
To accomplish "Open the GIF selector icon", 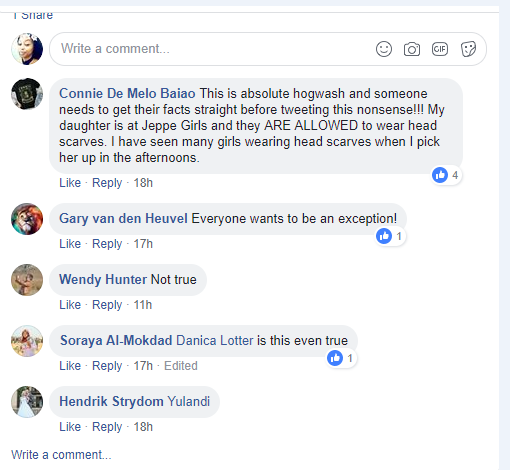I will click(440, 49).
